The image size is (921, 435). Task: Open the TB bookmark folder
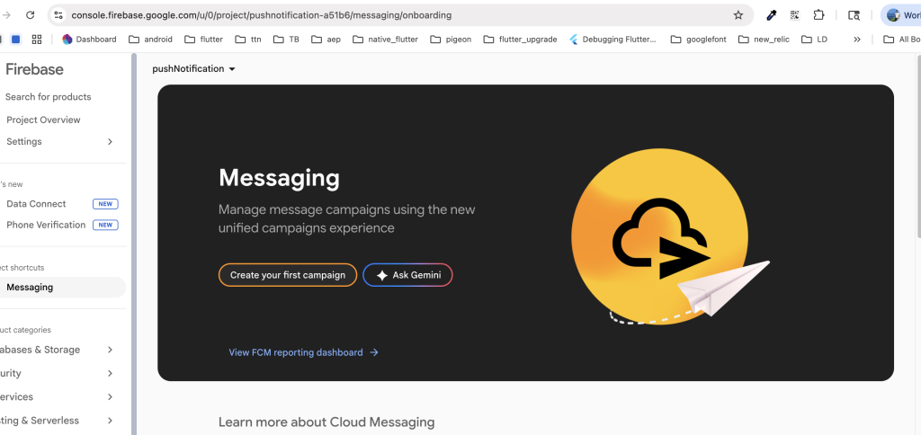[286, 39]
